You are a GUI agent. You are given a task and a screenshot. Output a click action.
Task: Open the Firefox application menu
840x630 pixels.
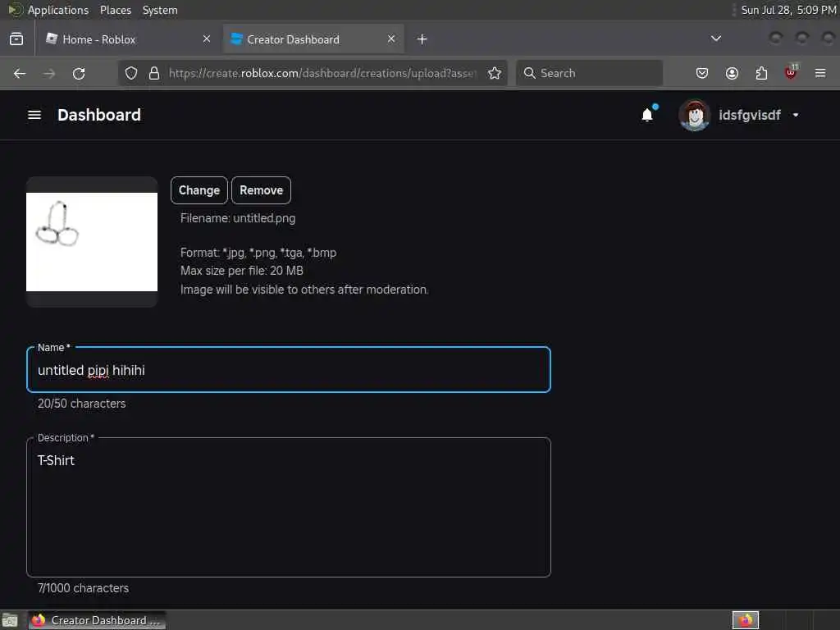point(820,73)
